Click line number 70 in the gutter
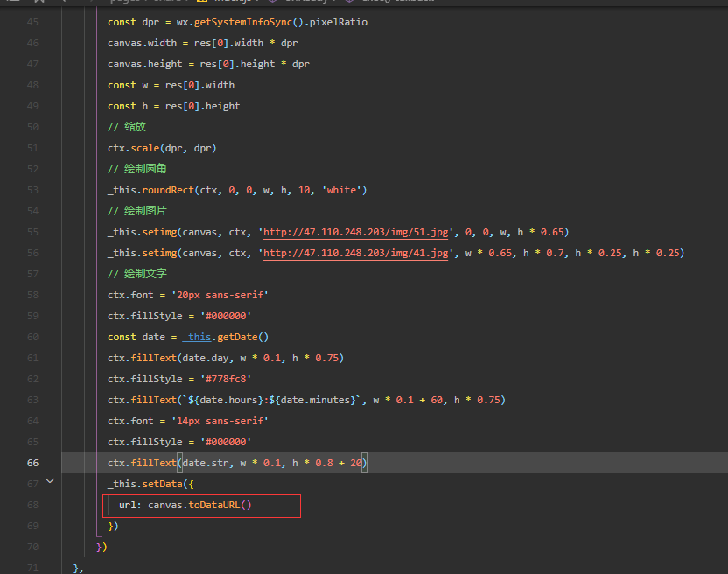Viewport: 728px width, 574px height. click(32, 547)
